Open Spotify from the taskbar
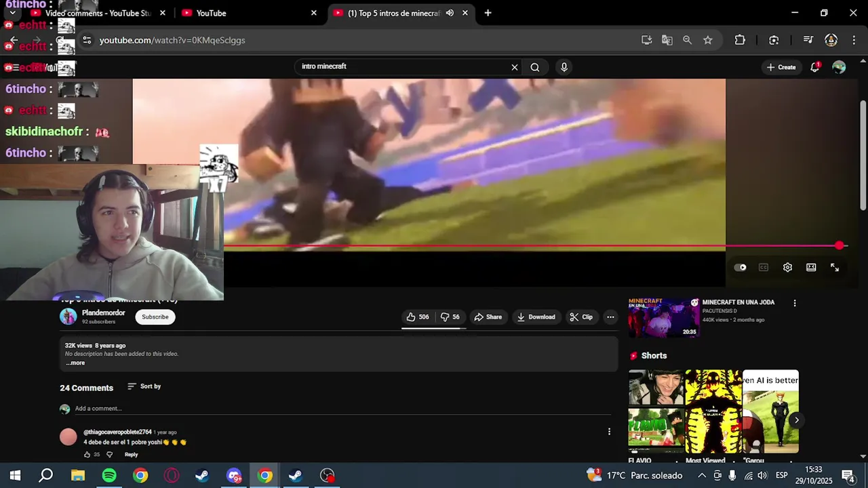Image resolution: width=868 pixels, height=488 pixels. click(109, 476)
